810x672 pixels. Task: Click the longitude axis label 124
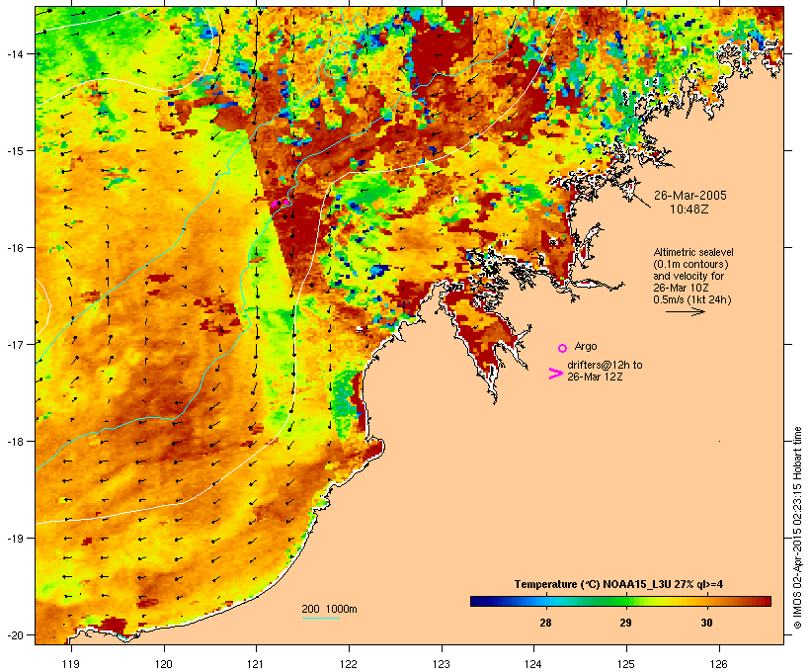coord(533,664)
